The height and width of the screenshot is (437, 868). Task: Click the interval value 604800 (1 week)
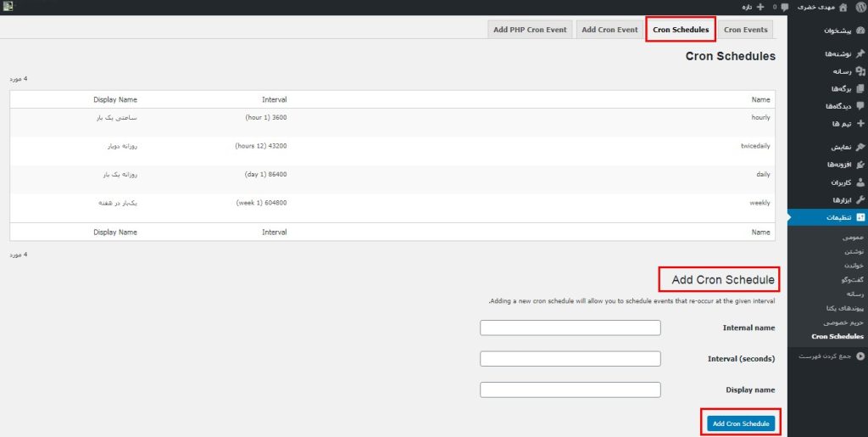[x=261, y=203]
